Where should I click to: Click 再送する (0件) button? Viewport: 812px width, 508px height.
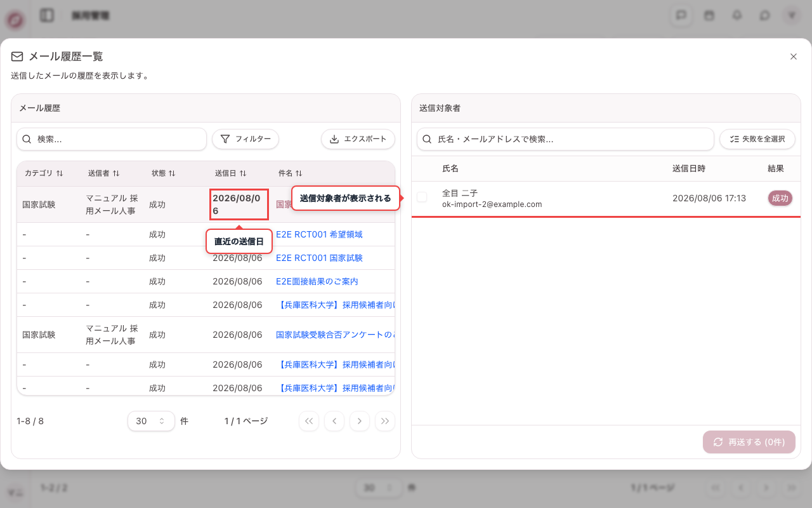click(x=749, y=442)
